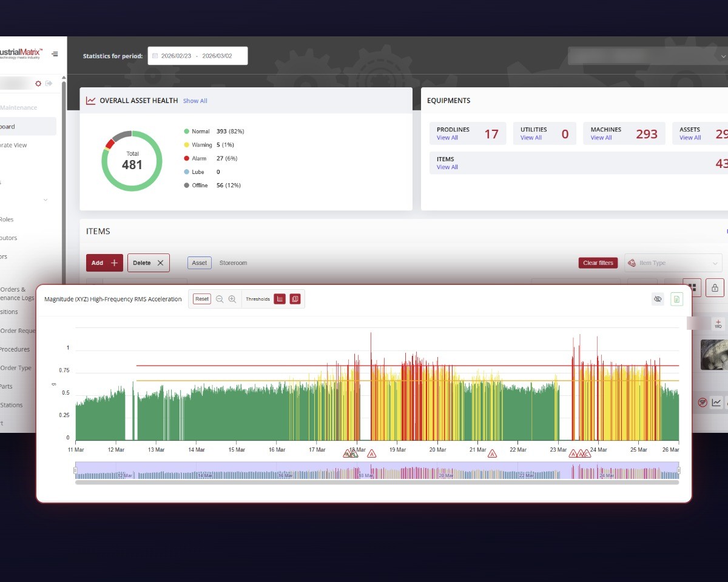View all Machines
This screenshot has height=582, width=728.
pyautogui.click(x=601, y=138)
